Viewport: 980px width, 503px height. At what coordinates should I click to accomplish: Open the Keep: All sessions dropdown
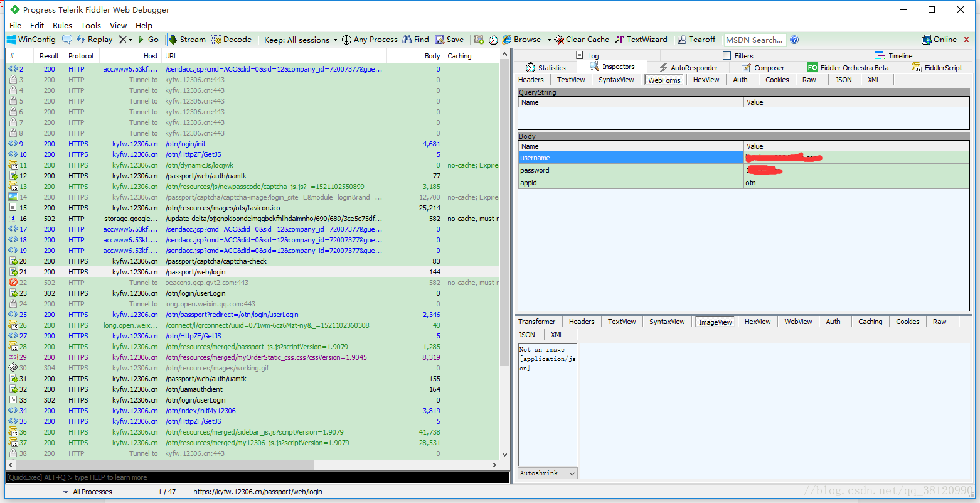pos(301,40)
